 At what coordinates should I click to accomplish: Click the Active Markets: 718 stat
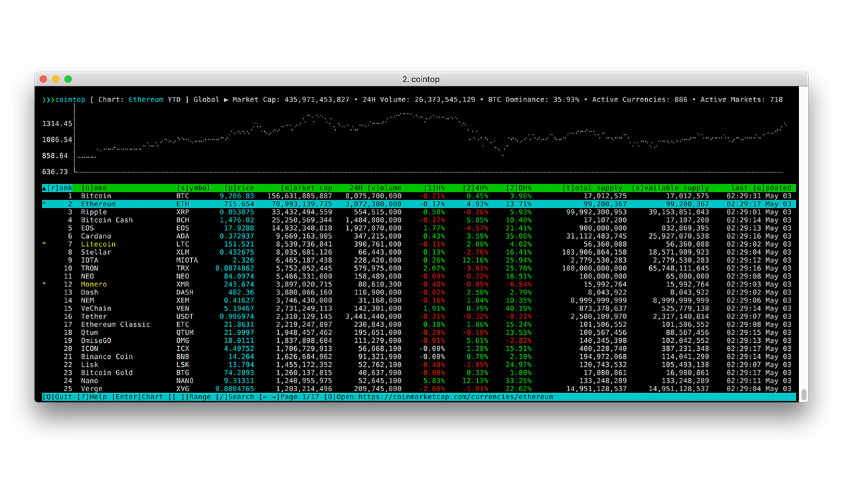tap(741, 99)
